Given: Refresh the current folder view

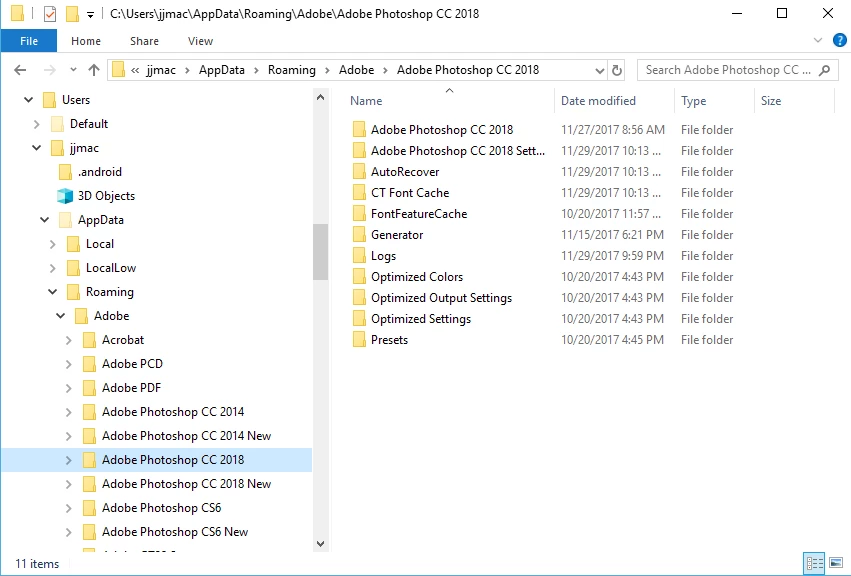Looking at the screenshot, I should pyautogui.click(x=617, y=70).
